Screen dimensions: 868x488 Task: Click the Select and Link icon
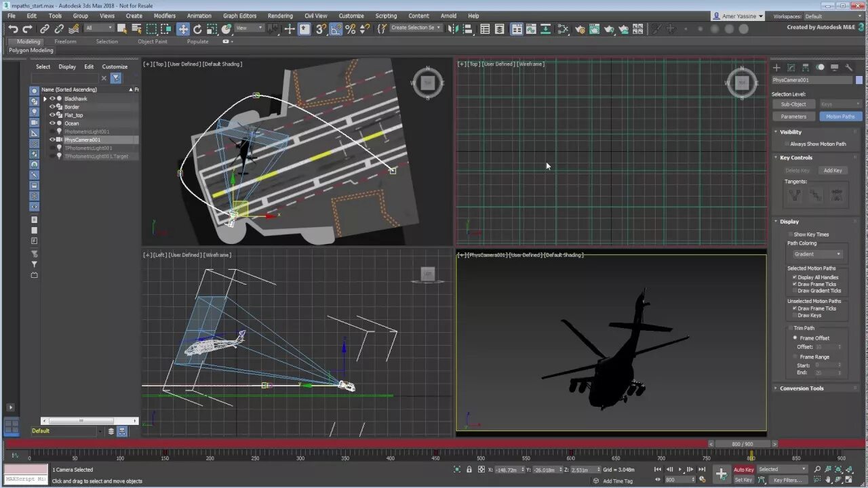coord(45,28)
